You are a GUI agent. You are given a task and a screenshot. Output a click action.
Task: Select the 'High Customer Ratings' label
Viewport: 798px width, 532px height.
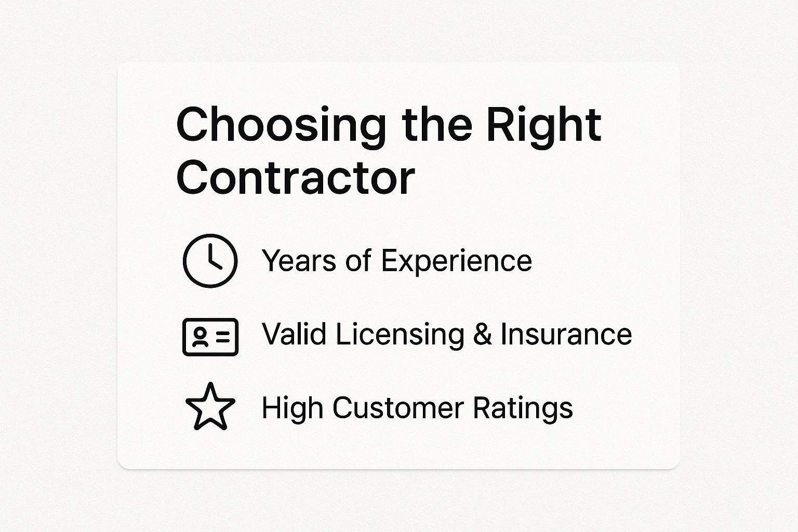[x=417, y=407]
